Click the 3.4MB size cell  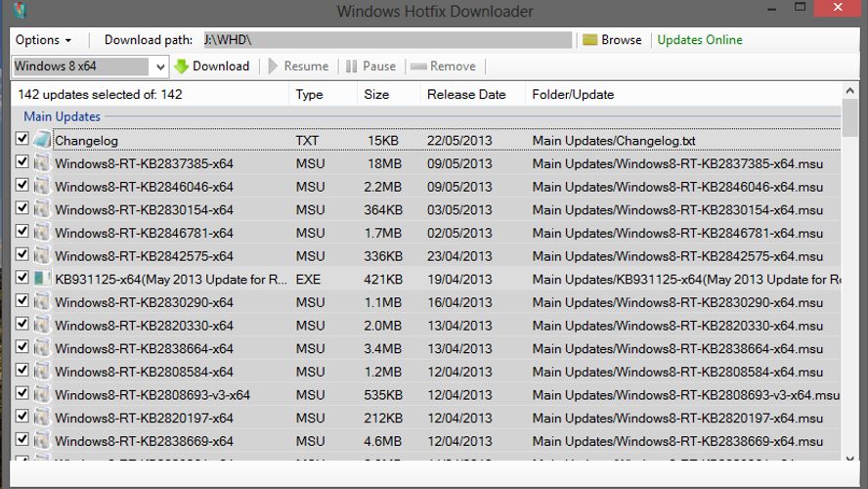point(382,349)
